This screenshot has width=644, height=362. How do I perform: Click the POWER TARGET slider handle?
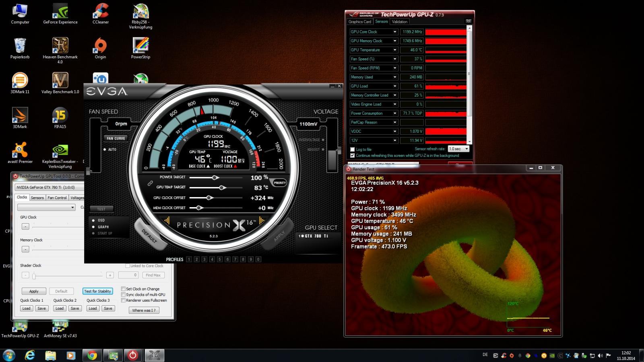click(x=215, y=177)
